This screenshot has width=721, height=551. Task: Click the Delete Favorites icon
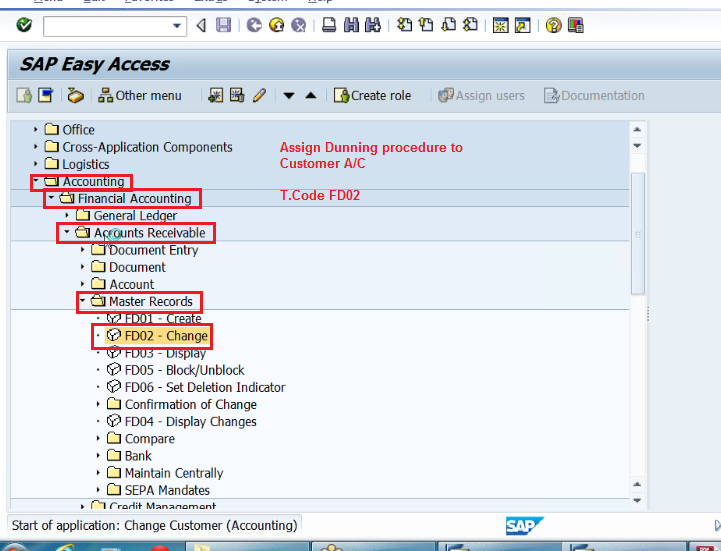click(237, 96)
